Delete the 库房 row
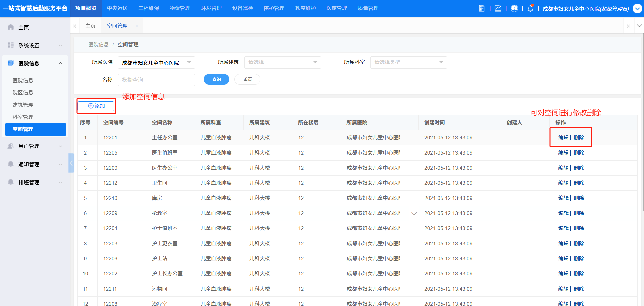The image size is (644, 306). point(579,198)
